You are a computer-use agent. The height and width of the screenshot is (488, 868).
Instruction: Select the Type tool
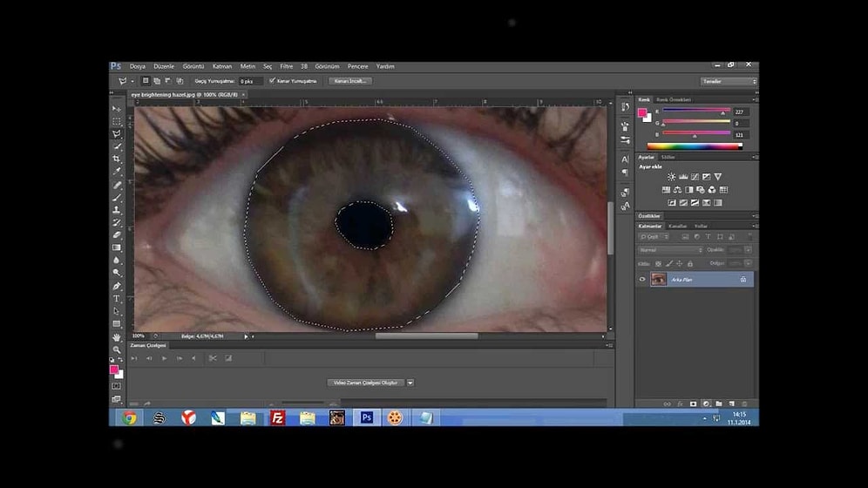116,299
